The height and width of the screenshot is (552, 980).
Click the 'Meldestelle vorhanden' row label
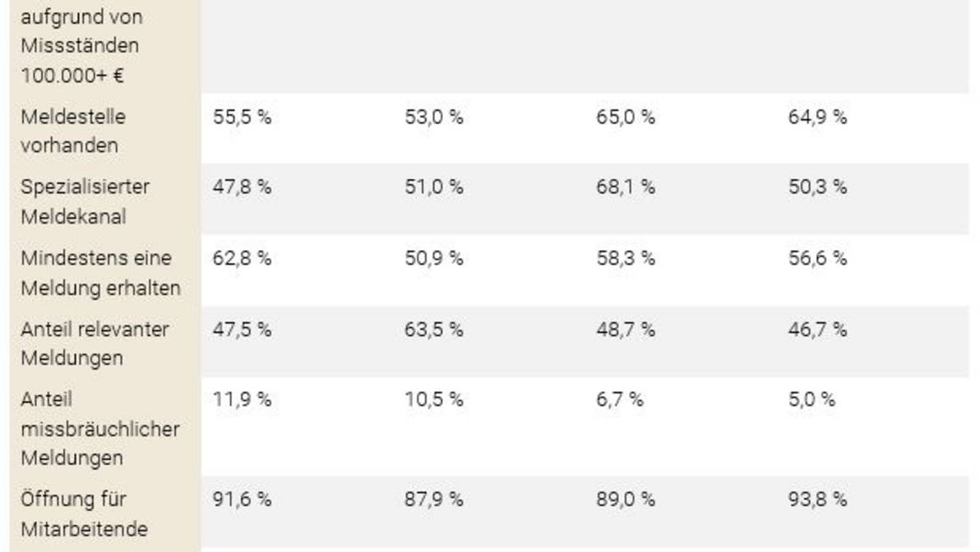(x=73, y=131)
